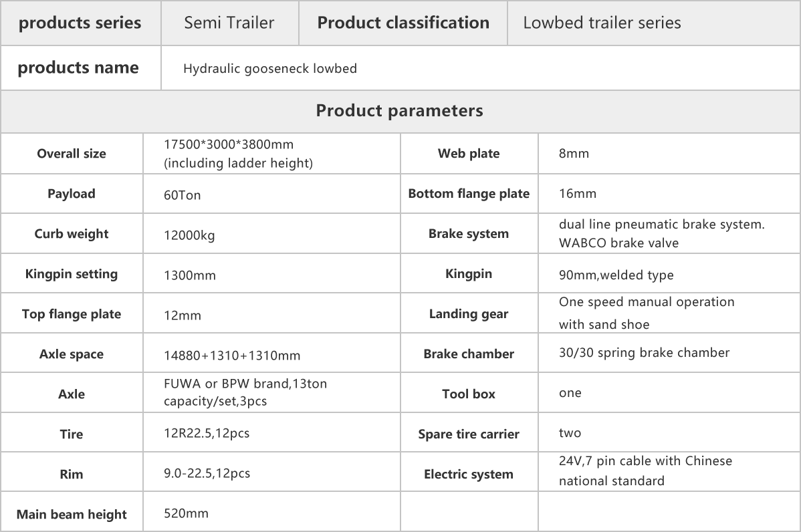Select the 'Web plate' label
801x532 pixels.
[469, 154]
